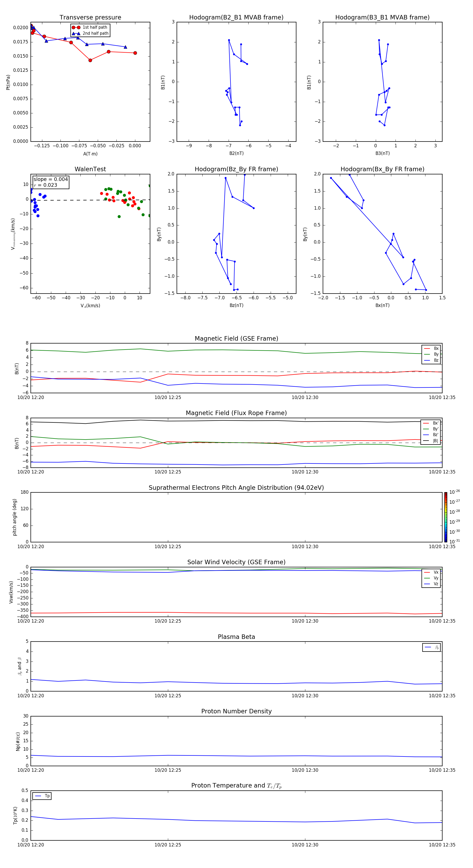Image resolution: width=473 pixels, height=868 pixels.
Task: Click the '0.0200' pressure tick label
Action: (21, 28)
